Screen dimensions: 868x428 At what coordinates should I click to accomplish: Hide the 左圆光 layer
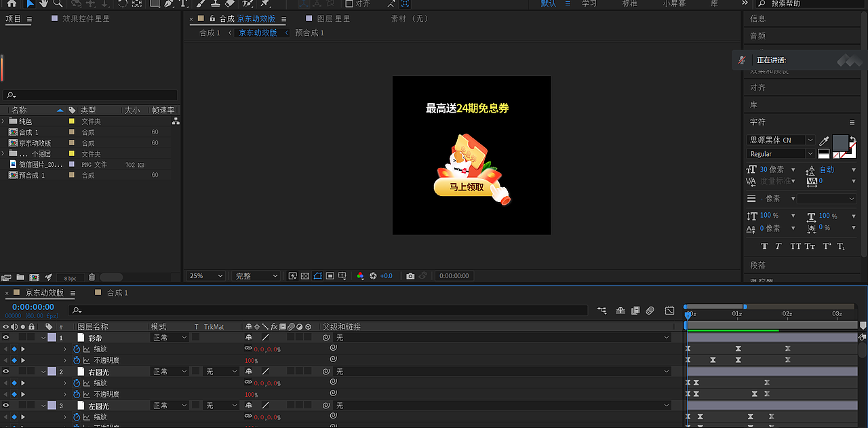6,406
